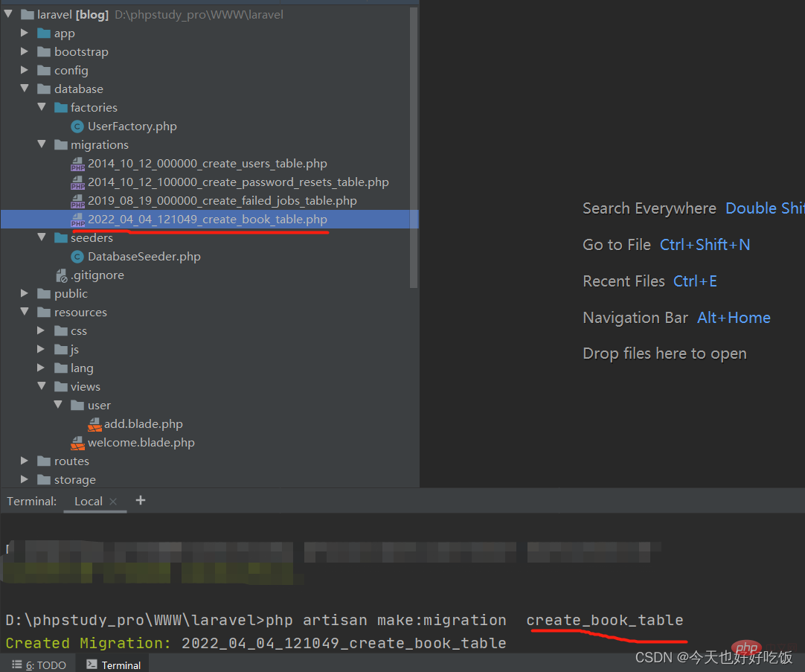This screenshot has width=805, height=672.
Task: Click PHP icon of create_password_resets_table migration
Action: pyautogui.click(x=77, y=182)
